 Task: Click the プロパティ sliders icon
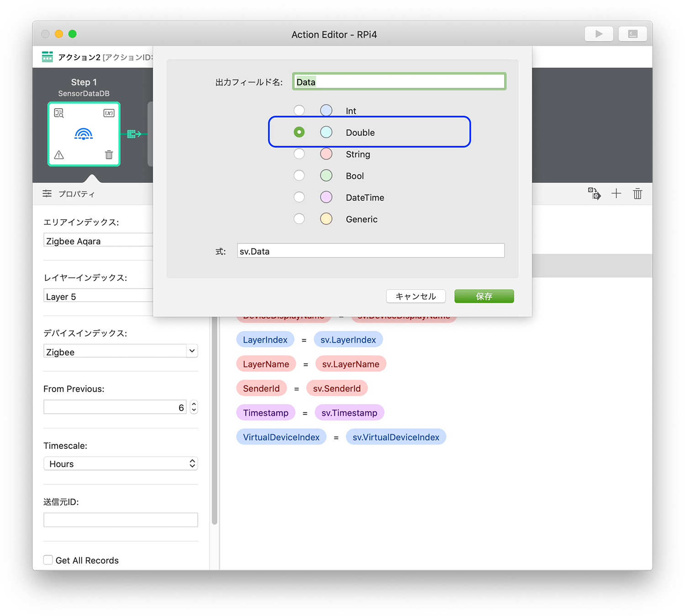coord(47,194)
